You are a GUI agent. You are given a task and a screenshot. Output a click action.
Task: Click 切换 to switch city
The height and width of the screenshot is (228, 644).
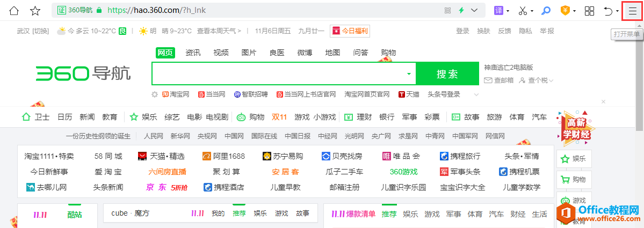(x=41, y=31)
